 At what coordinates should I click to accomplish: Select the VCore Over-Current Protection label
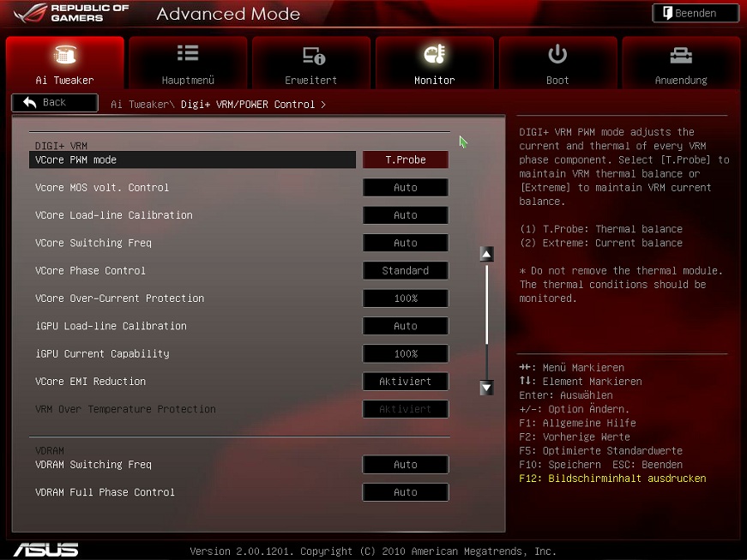[119, 298]
